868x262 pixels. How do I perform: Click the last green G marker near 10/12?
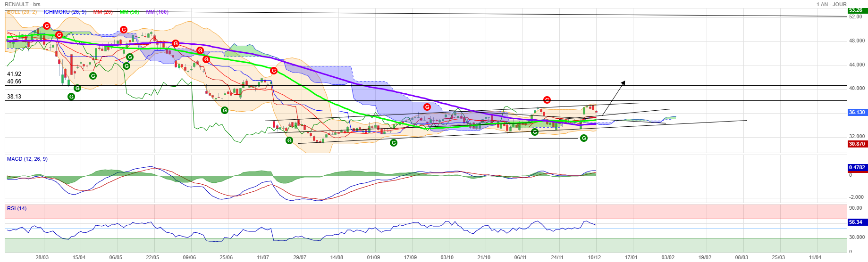pos(584,138)
